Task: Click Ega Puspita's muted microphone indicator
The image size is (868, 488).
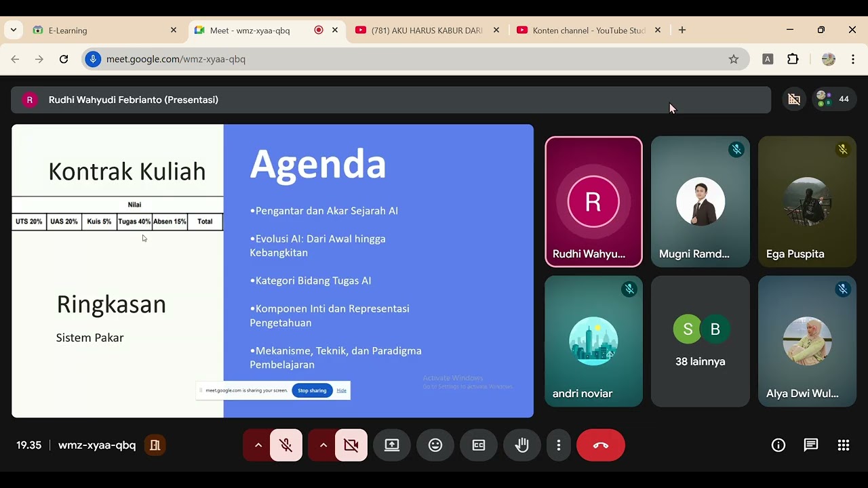Action: 843,150
